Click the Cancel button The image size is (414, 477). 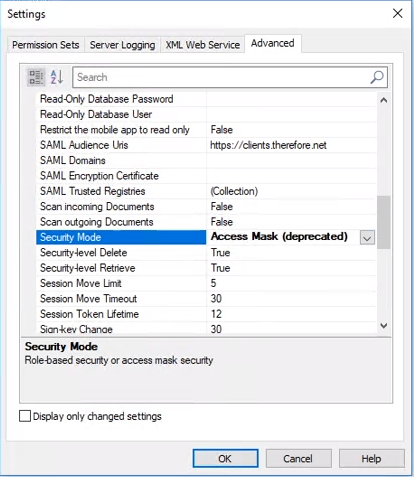(x=298, y=458)
